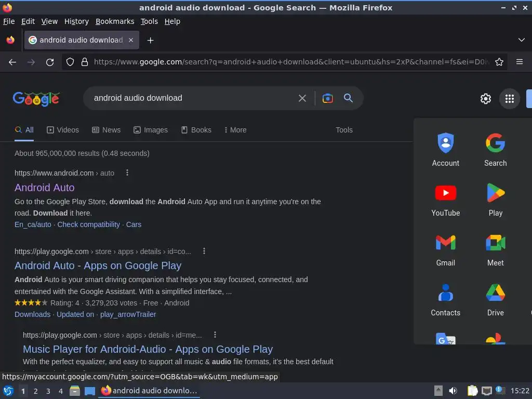Open tracking protection shield icon
This screenshot has height=399, width=532.
tap(70, 62)
